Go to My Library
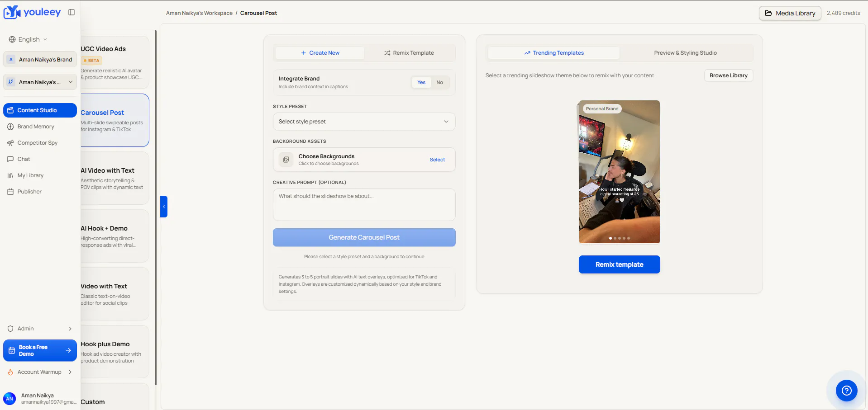 [x=40, y=175]
